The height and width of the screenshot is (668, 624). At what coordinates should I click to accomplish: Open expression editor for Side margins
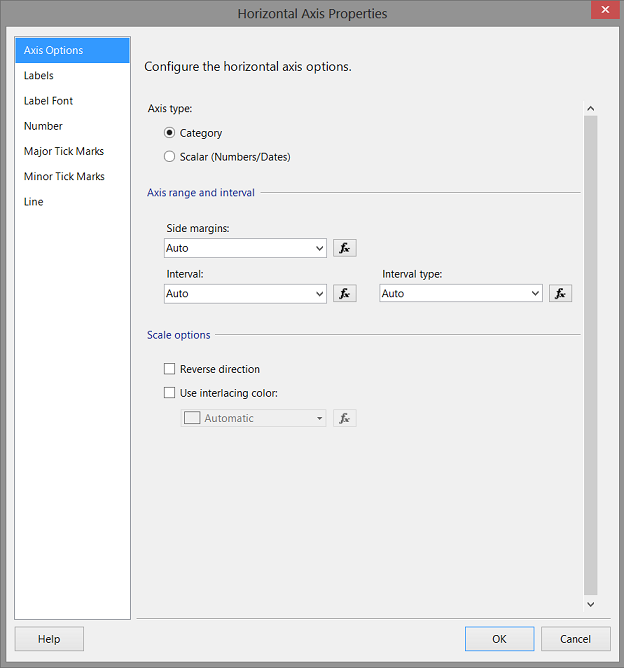coord(344,248)
